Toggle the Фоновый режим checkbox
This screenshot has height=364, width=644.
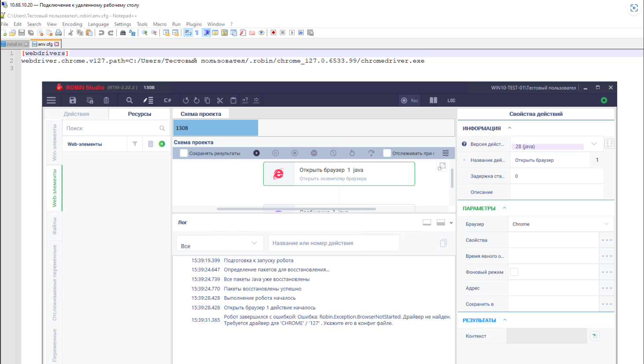[x=514, y=272]
